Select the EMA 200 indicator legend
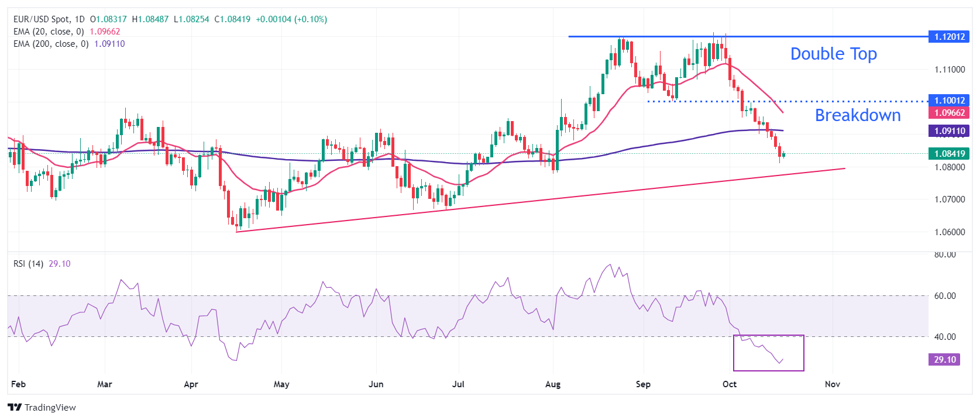This screenshot has height=420, width=980. [51, 44]
